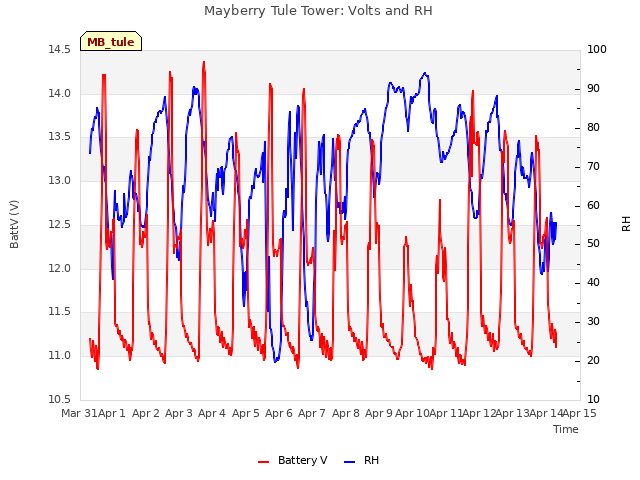Click the 10 tick label on RH axis
This screenshot has width=640, height=480.
(x=593, y=400)
